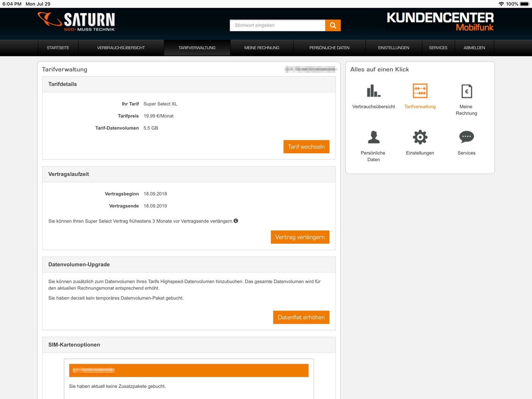This screenshot has height=399, width=532.
Task: Open Verbrauchsübersicht bar chart icon
Action: [373, 91]
